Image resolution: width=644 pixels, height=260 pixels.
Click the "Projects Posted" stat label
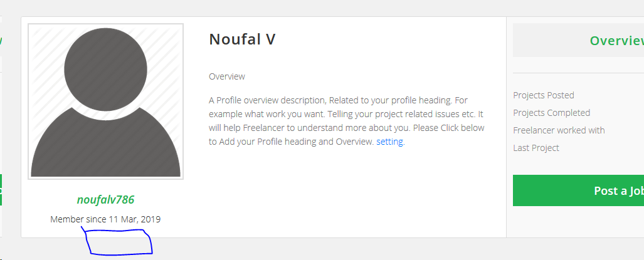544,95
